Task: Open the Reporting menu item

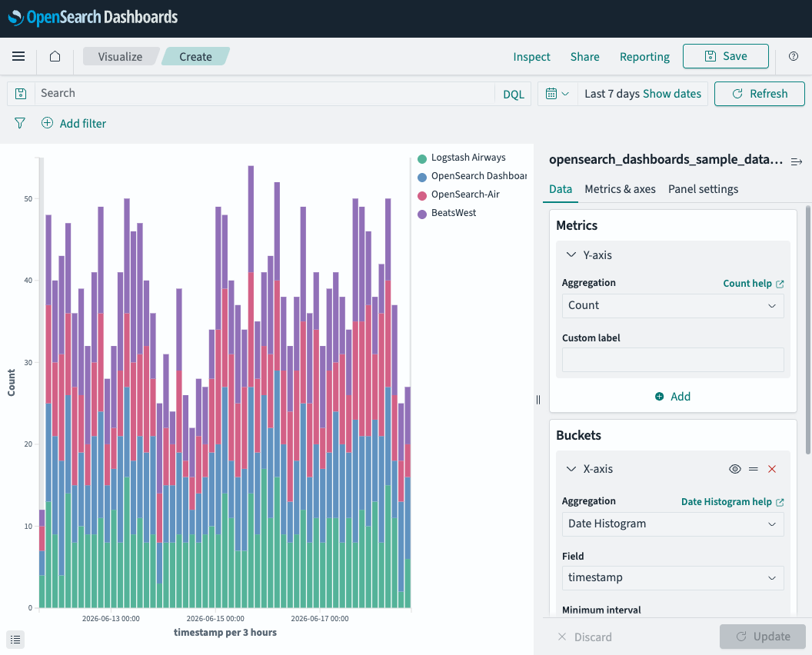Action: click(644, 56)
